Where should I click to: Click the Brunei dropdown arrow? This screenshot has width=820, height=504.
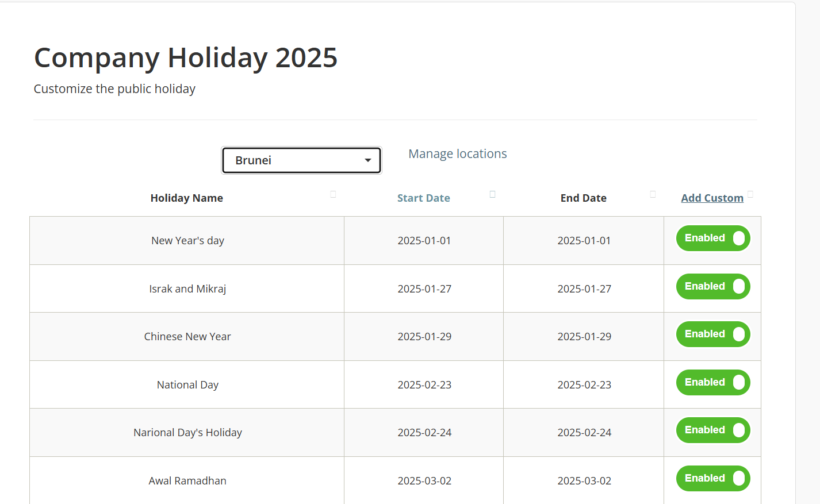pos(367,160)
